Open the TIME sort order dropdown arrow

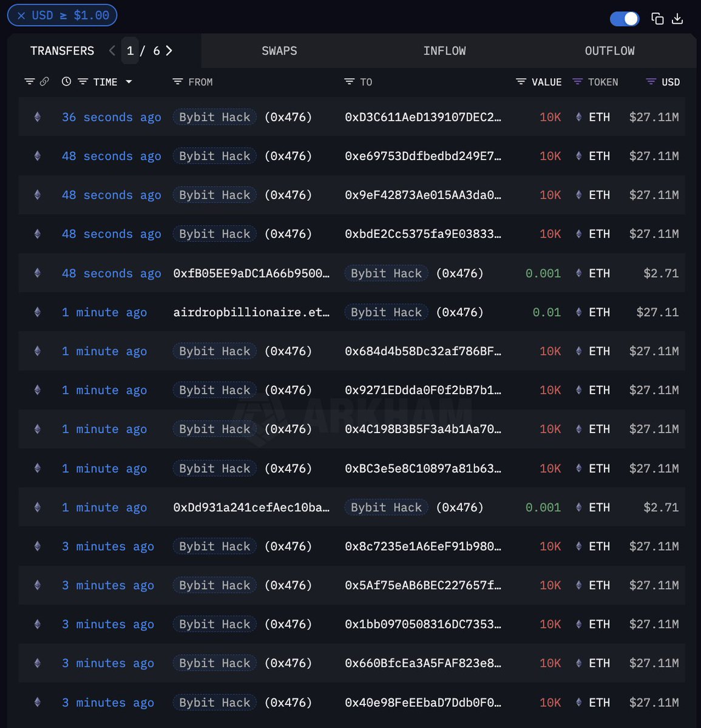point(129,82)
